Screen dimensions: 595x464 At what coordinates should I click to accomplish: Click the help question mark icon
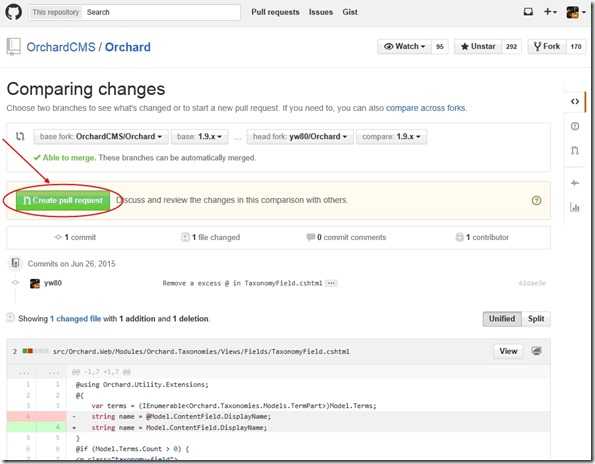point(536,200)
